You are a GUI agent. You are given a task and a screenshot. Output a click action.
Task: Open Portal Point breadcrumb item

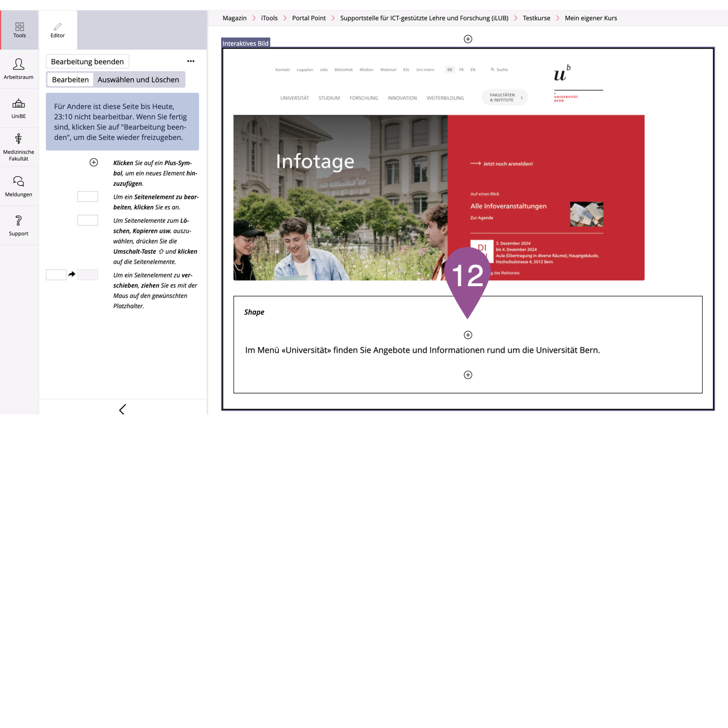pyautogui.click(x=309, y=18)
